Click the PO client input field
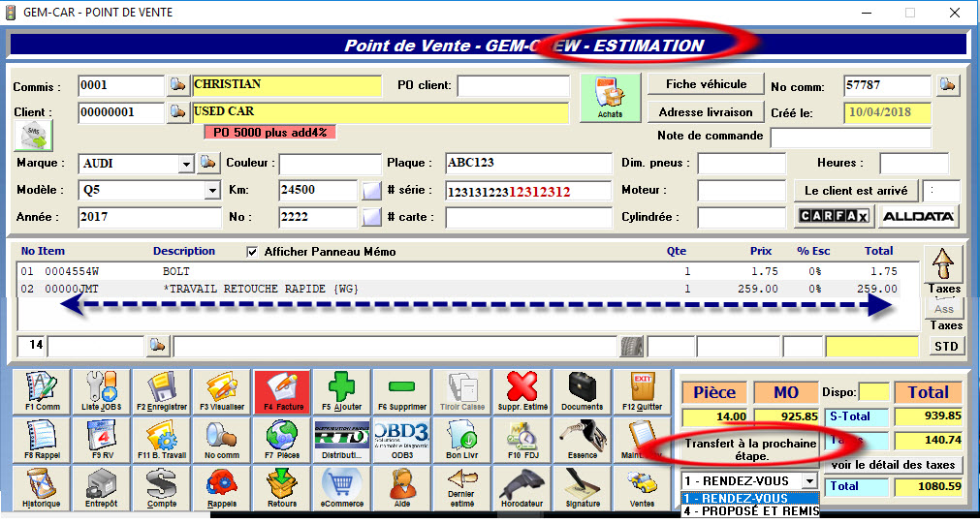 tap(513, 85)
